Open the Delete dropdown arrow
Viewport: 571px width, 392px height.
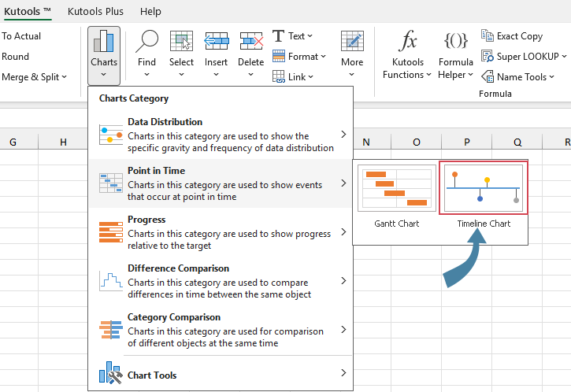tap(251, 74)
